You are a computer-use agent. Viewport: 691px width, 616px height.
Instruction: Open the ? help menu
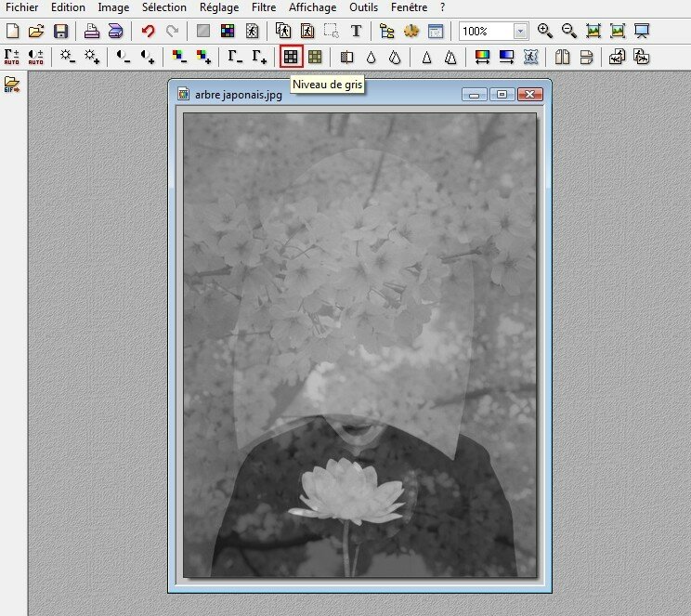tap(443, 7)
